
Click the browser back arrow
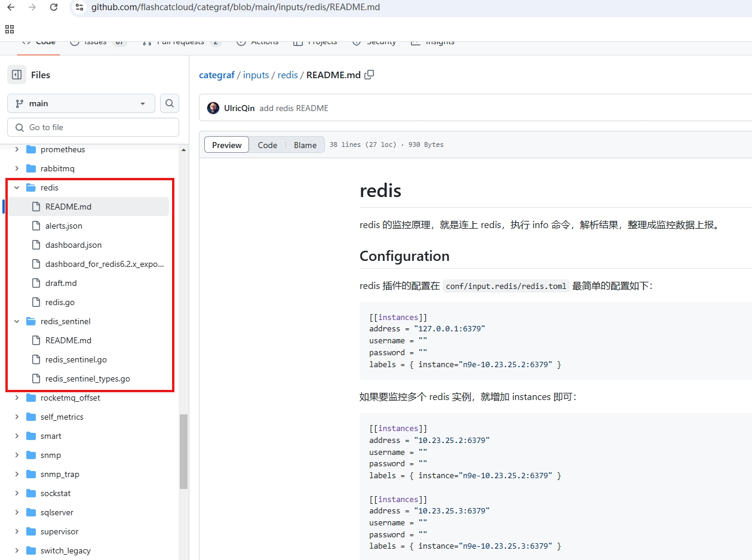pyautogui.click(x=11, y=7)
